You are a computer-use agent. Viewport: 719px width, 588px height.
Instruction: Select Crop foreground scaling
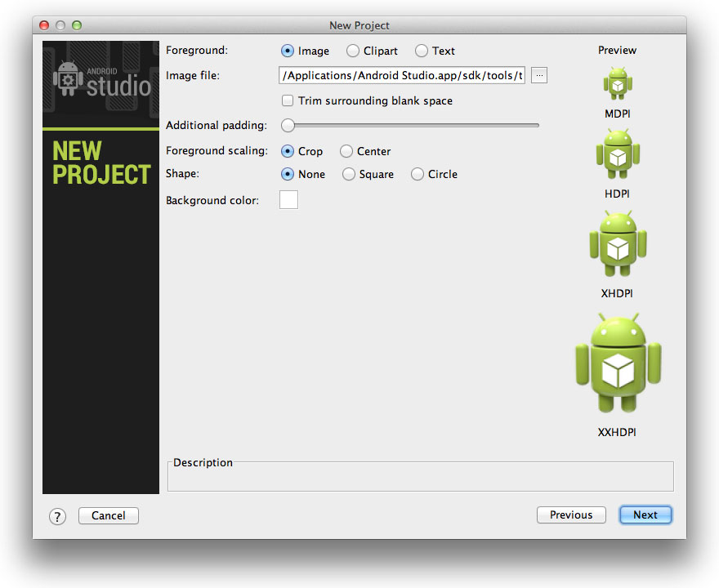[288, 151]
